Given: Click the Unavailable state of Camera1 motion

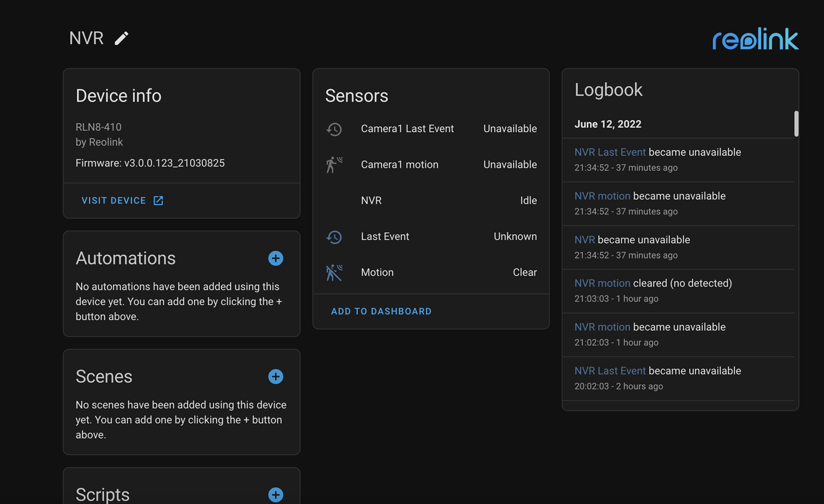Looking at the screenshot, I should point(509,164).
